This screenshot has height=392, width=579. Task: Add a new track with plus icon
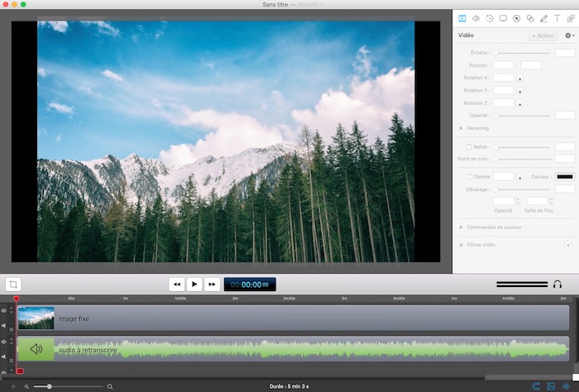13,386
